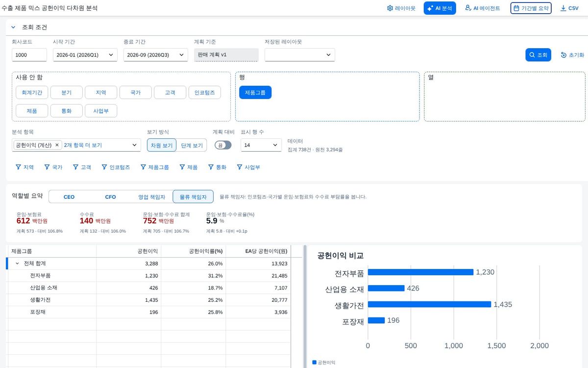Open the 제품그룹 filter

point(155,167)
